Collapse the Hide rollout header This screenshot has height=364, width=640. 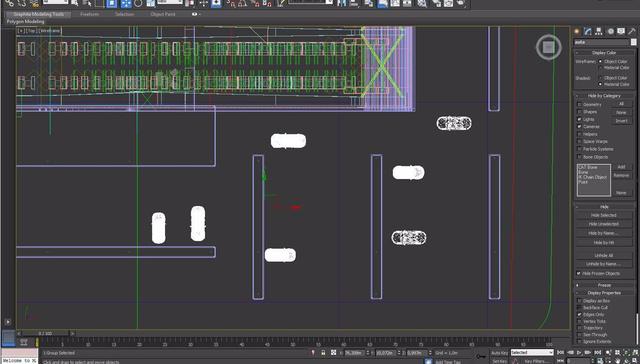(604, 207)
